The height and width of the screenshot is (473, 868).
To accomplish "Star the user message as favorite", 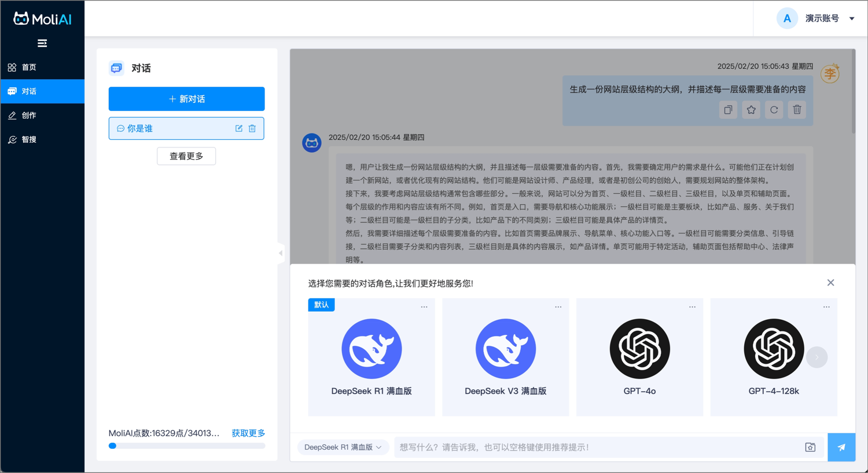I will tap(751, 110).
